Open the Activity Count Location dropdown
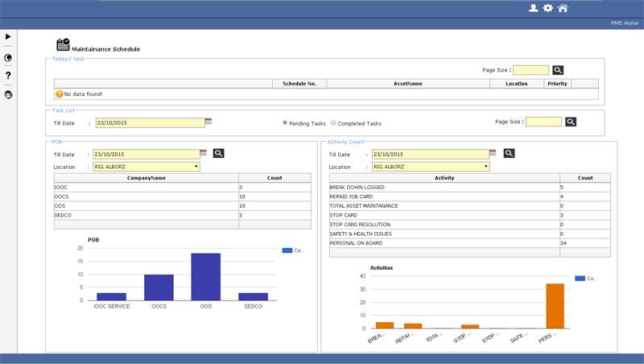 click(485, 167)
